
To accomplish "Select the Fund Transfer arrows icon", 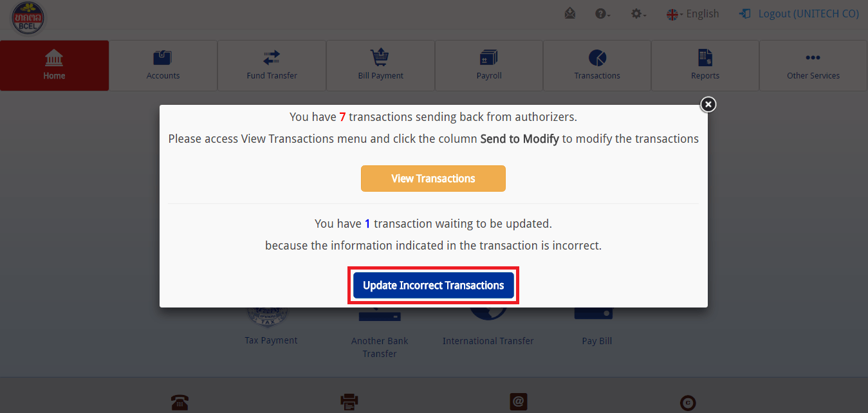I will point(272,58).
